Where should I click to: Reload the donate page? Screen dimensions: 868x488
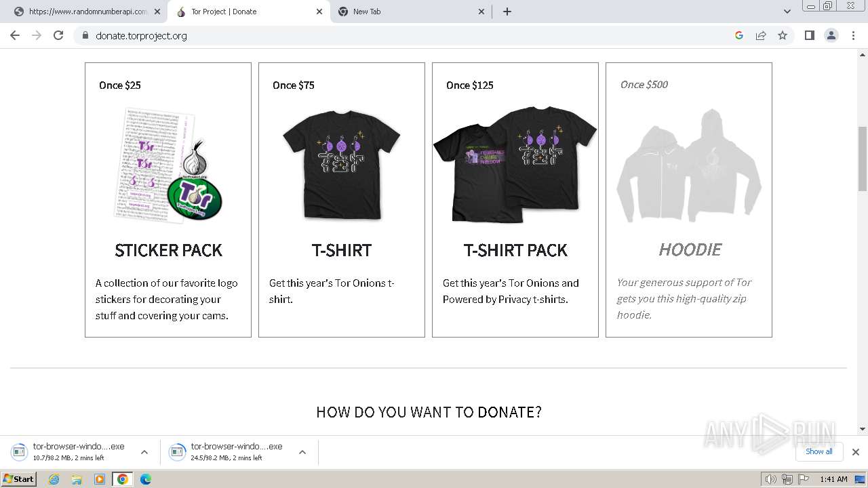point(58,35)
